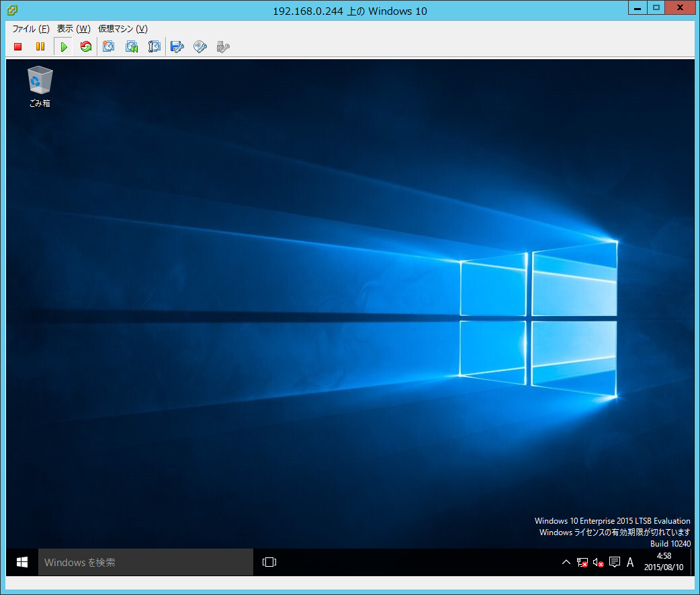This screenshot has height=595, width=700.
Task: Minimize the console window
Action: [x=638, y=7]
